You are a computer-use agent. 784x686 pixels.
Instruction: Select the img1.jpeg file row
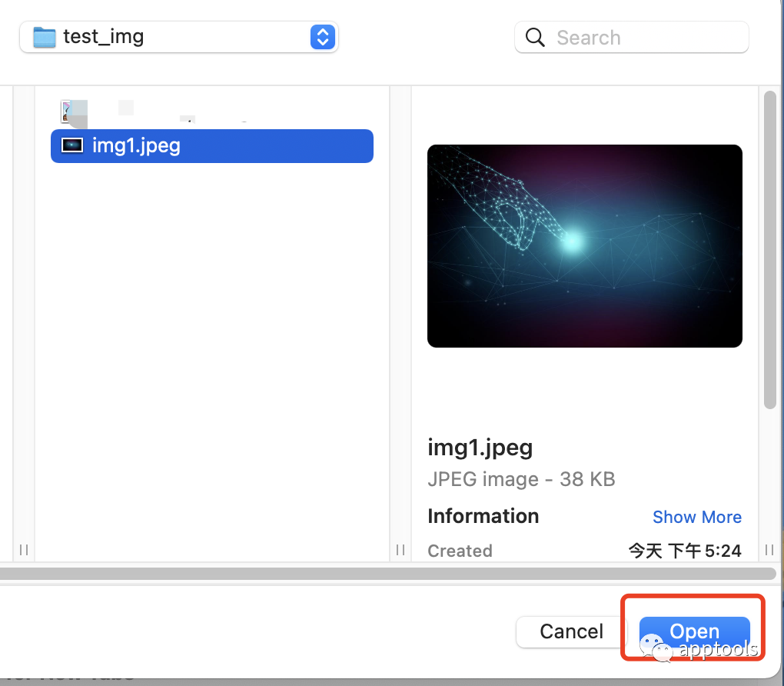(x=211, y=146)
